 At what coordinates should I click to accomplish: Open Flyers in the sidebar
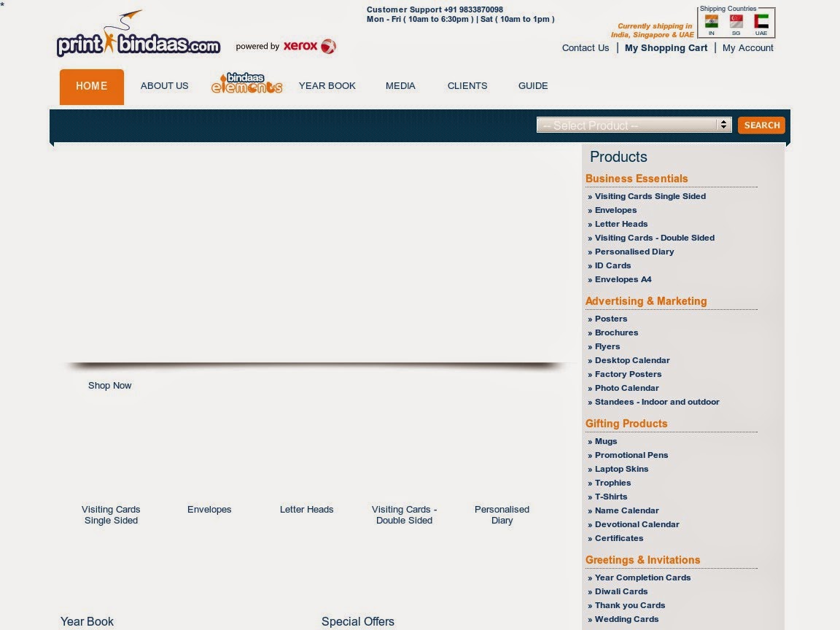607,346
